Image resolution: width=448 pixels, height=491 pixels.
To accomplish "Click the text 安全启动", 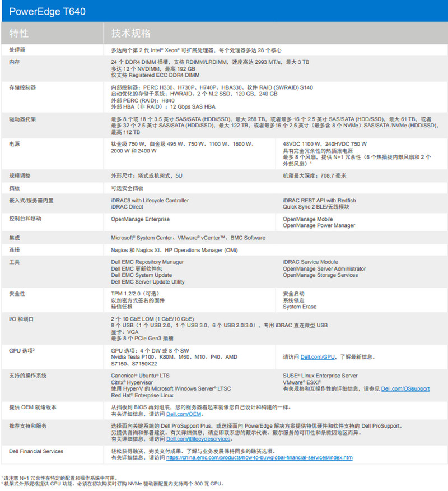I will 293,293.
